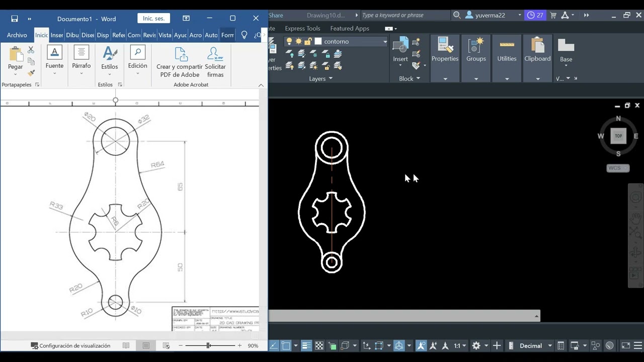
Task: Click the Copy icon in Word clipboard group
Action: [x=31, y=61]
